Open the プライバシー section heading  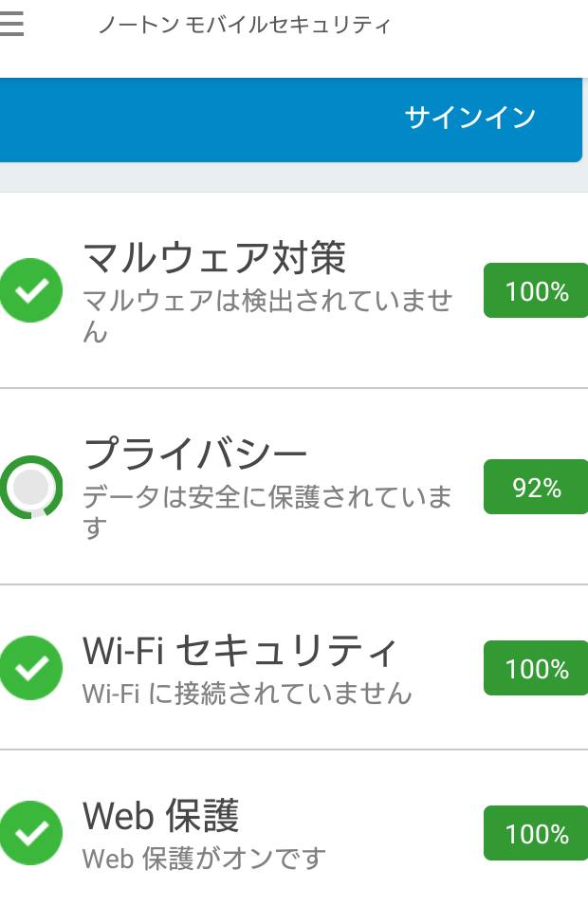(x=195, y=453)
